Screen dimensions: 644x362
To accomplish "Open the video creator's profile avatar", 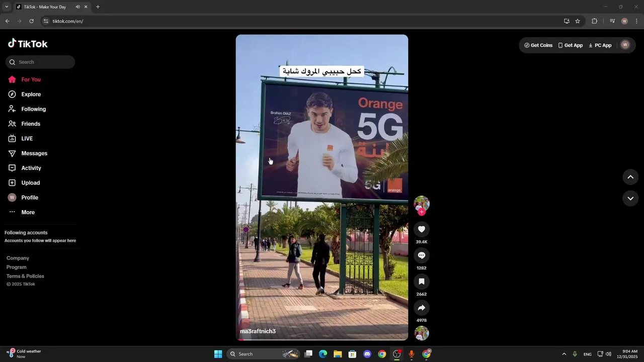I will (x=422, y=203).
